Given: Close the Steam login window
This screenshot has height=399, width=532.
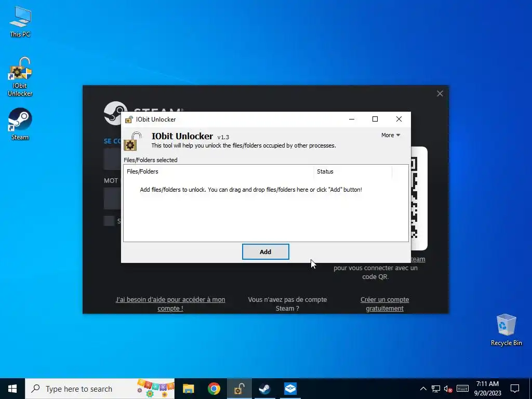Looking at the screenshot, I should click(440, 94).
